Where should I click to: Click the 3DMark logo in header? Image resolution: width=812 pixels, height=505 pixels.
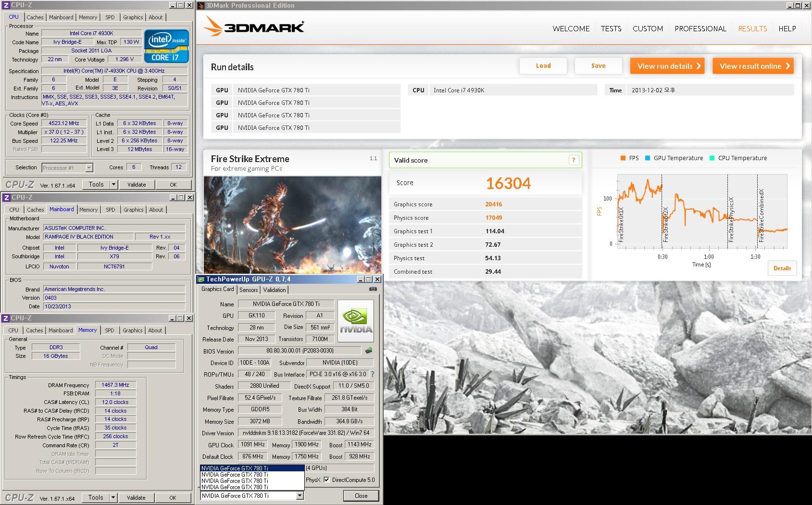pyautogui.click(x=254, y=26)
